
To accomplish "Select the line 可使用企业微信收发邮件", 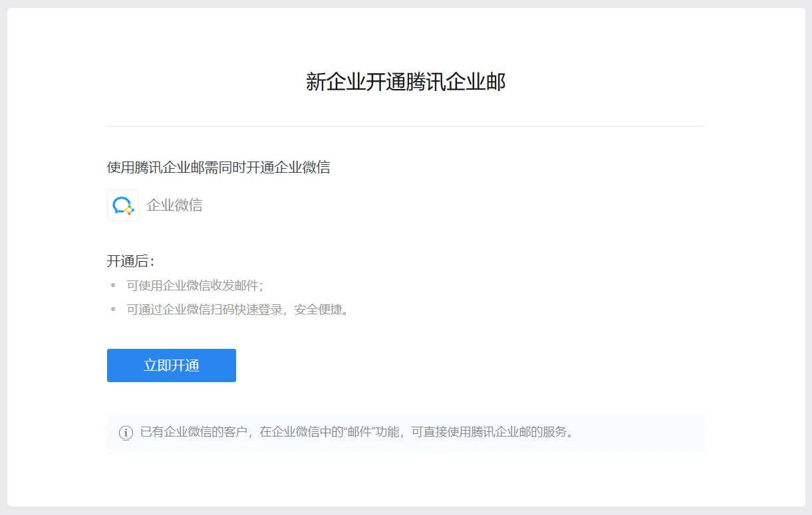I will 195,286.
